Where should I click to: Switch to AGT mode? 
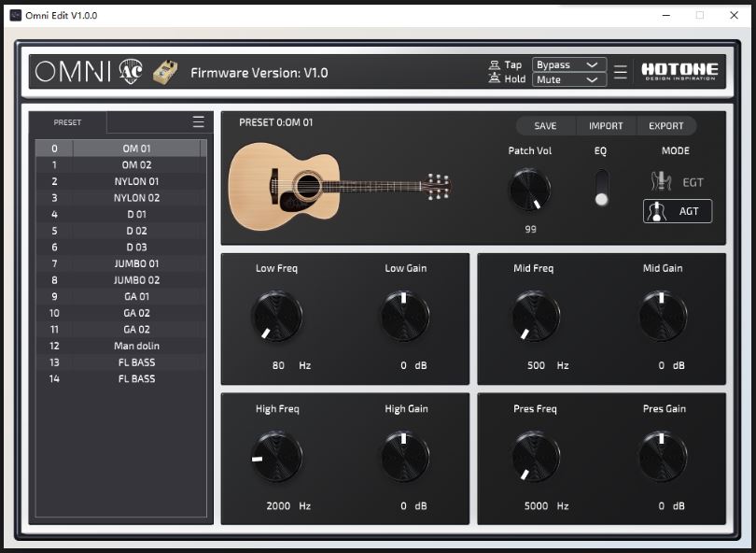coord(677,211)
